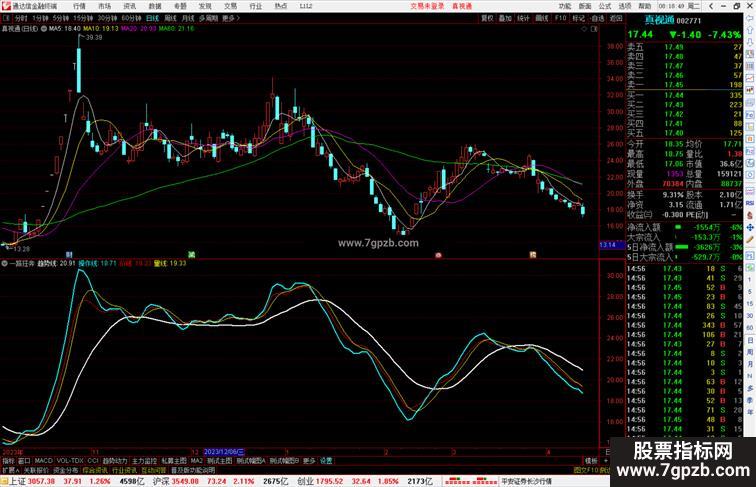Select the MA2 indicator tab
Image resolution: width=756 pixels, height=487 pixels.
point(197,460)
